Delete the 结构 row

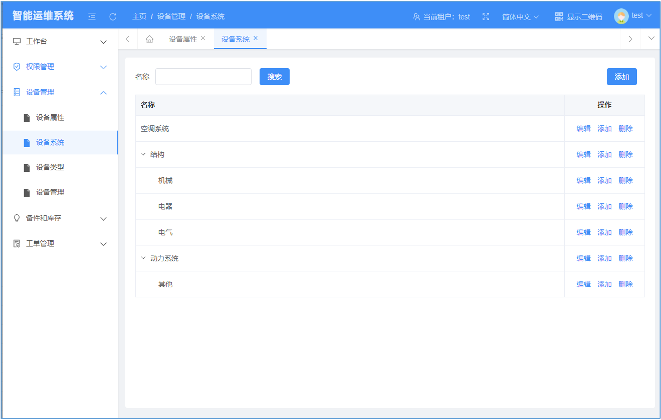pyautogui.click(x=626, y=154)
